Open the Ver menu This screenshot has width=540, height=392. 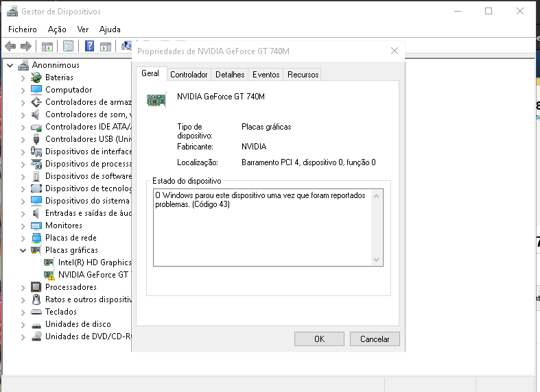[83, 29]
